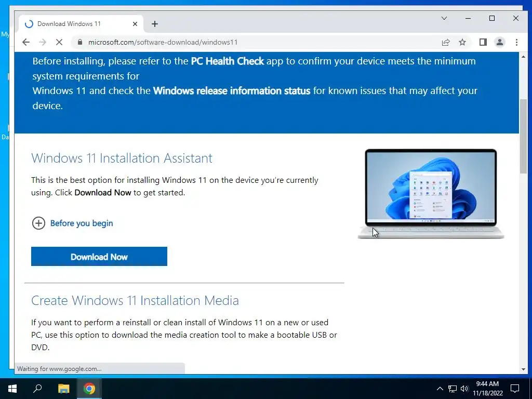Click the Chrome taskbar icon
This screenshot has width=532, height=399.
(89, 389)
